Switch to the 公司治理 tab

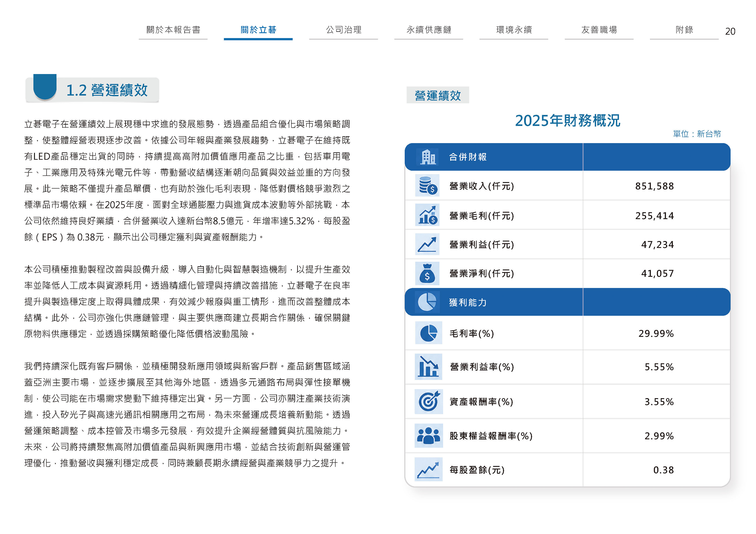pyautogui.click(x=344, y=30)
